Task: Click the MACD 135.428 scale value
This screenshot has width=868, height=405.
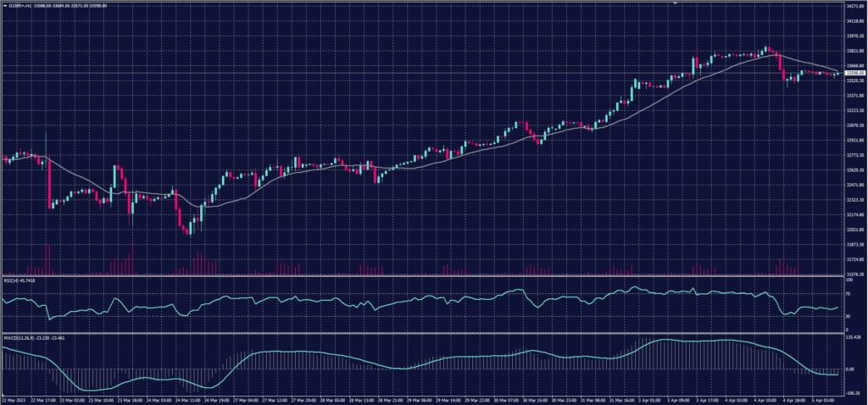Action: [854, 337]
